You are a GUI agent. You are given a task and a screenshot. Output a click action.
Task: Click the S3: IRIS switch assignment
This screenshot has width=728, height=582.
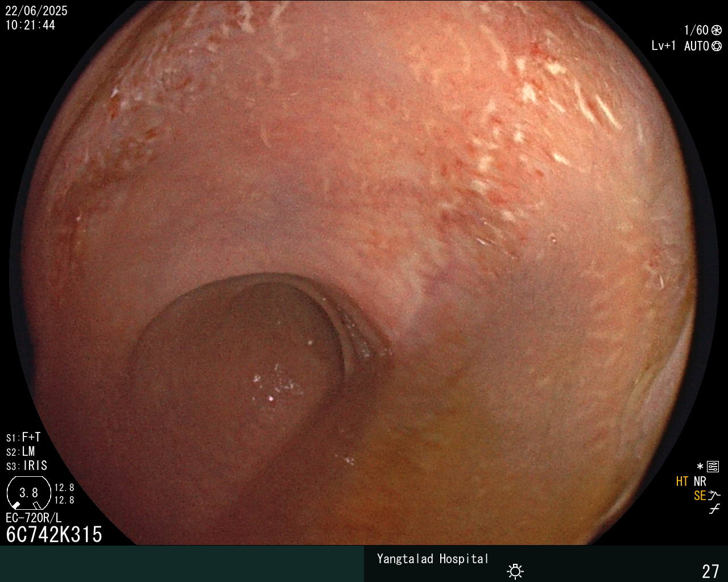click(27, 466)
